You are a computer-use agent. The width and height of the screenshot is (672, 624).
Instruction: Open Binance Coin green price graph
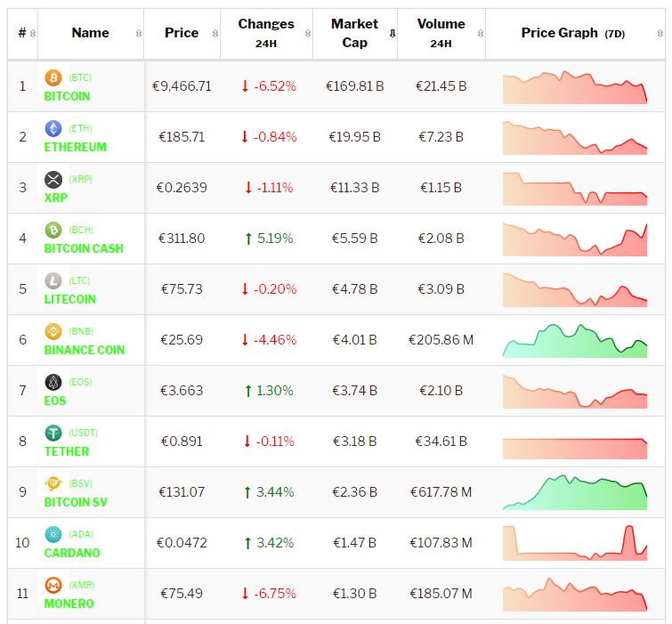[x=574, y=341]
